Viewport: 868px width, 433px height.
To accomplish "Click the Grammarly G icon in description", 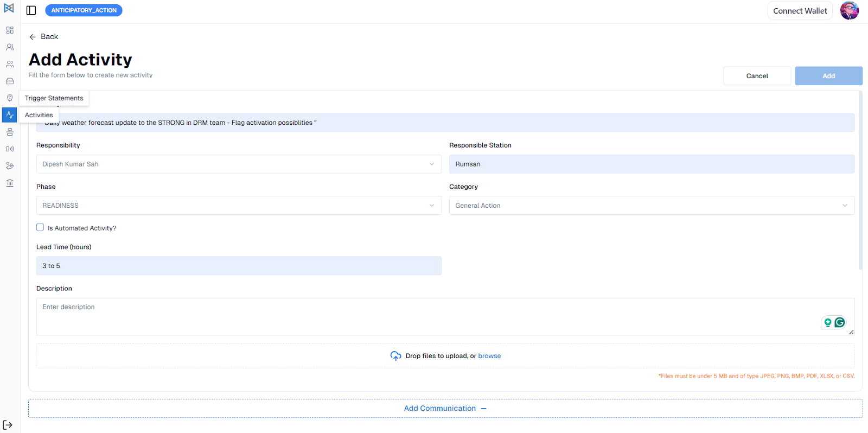I will click(x=840, y=322).
